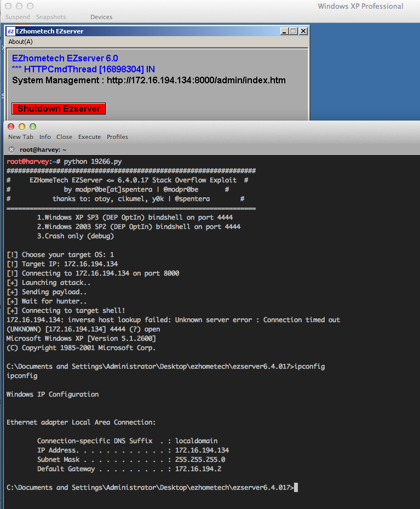This screenshot has height=509, width=420.
Task: Click the 'Sending payload..' line
Action: tap(47, 292)
